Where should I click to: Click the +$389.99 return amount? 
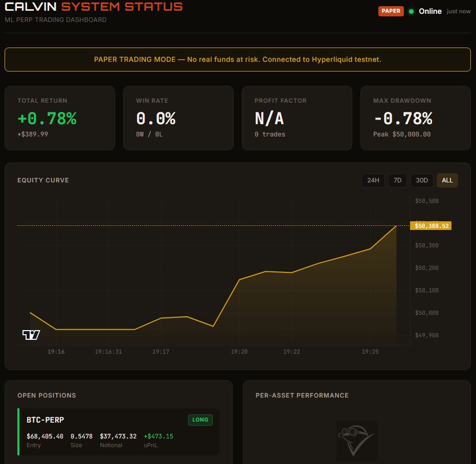click(33, 134)
